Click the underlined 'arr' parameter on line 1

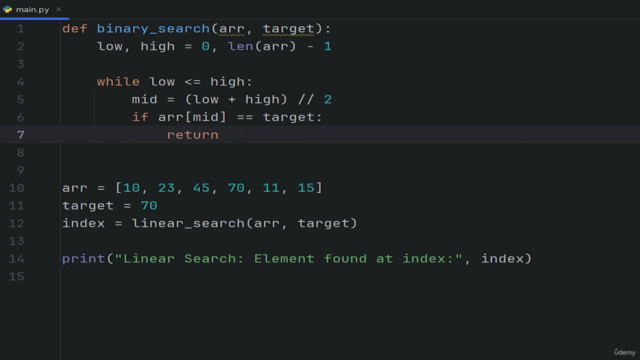click(232, 29)
